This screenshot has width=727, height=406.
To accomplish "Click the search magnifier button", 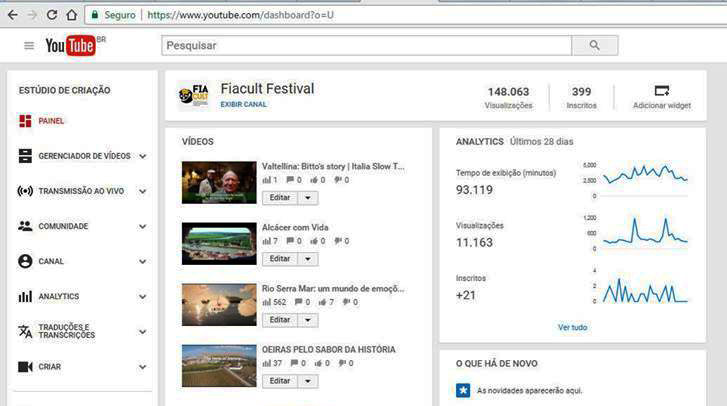I will [594, 45].
